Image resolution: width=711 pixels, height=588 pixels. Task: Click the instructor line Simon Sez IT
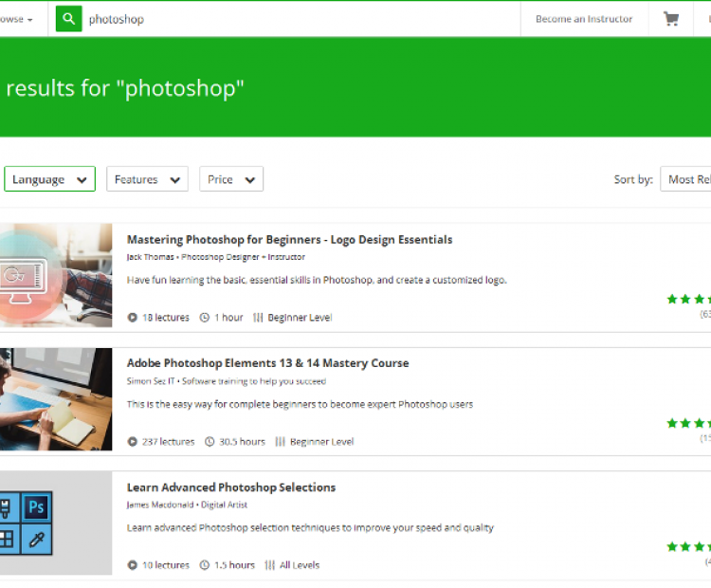pos(227,381)
